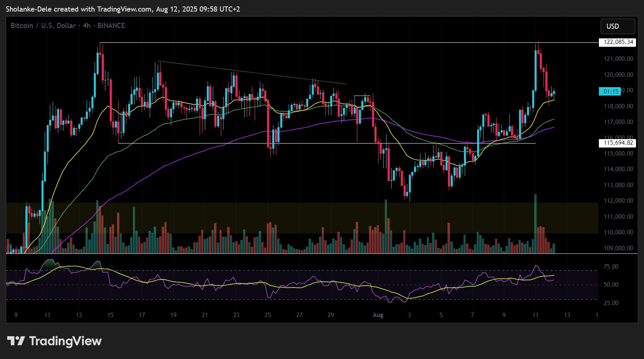Click the date label 23 on time axis
Screen dimensions: 644x359
[x=236, y=315]
